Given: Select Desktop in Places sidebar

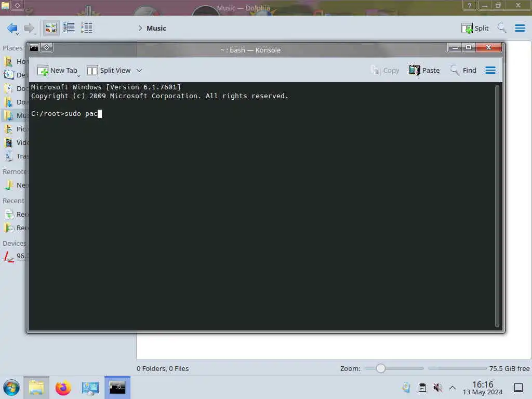Looking at the screenshot, I should click(15, 75).
